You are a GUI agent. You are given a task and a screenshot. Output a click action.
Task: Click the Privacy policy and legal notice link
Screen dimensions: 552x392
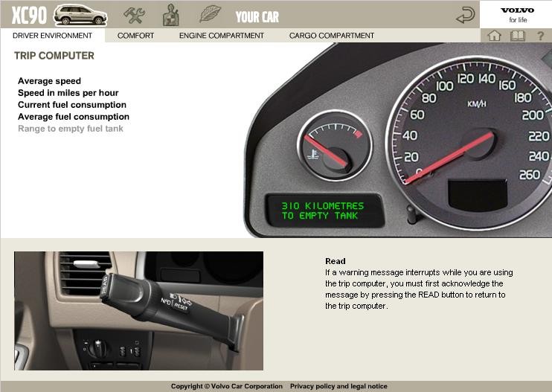338,386
